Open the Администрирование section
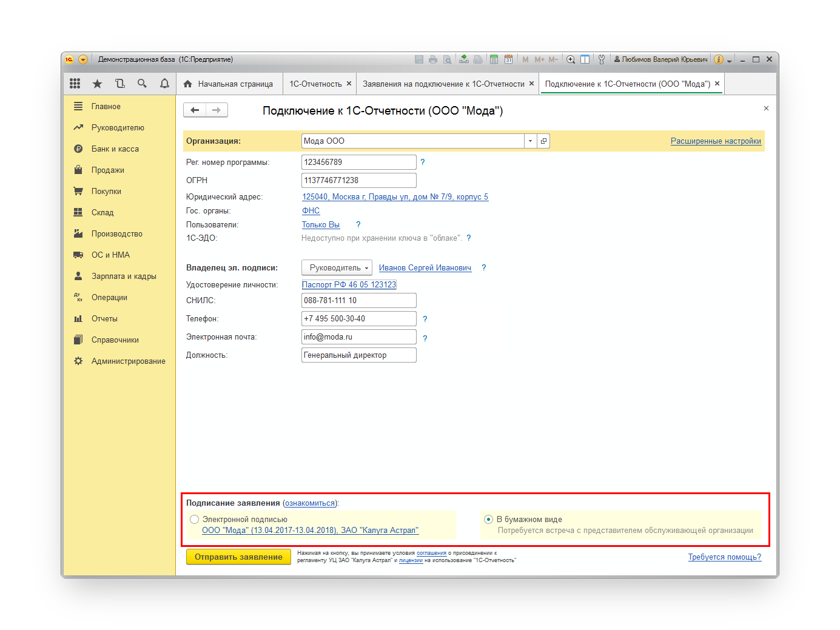 [x=119, y=361]
